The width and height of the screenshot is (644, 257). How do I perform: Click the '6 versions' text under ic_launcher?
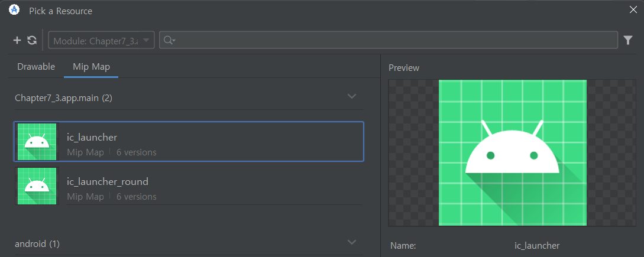[x=137, y=152]
